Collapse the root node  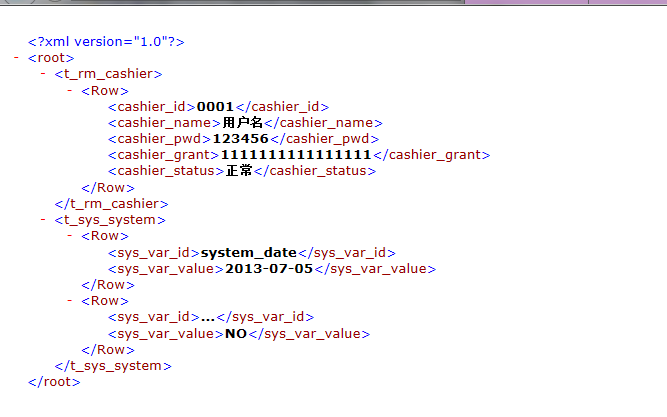coord(18,58)
